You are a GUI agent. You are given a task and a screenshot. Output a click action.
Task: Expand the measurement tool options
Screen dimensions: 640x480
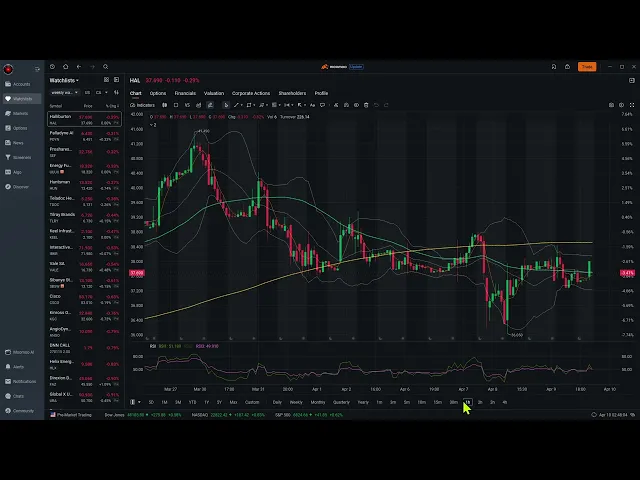click(292, 105)
